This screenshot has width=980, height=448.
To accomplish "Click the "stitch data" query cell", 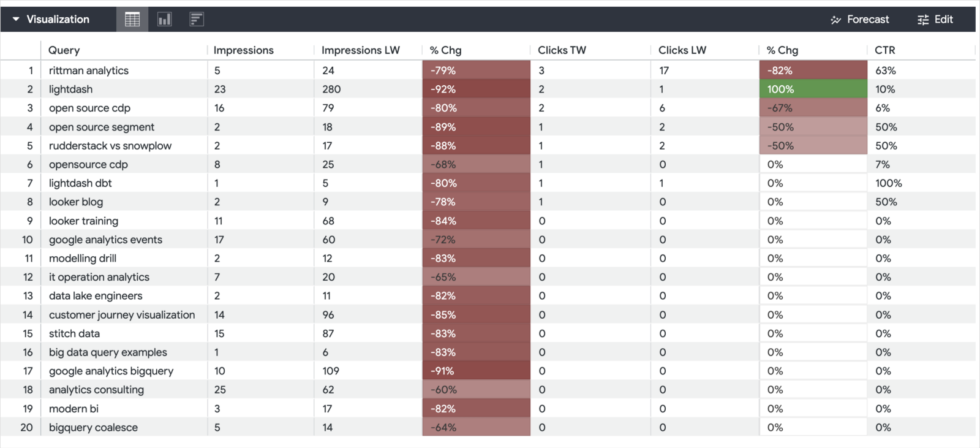I will (x=74, y=333).
